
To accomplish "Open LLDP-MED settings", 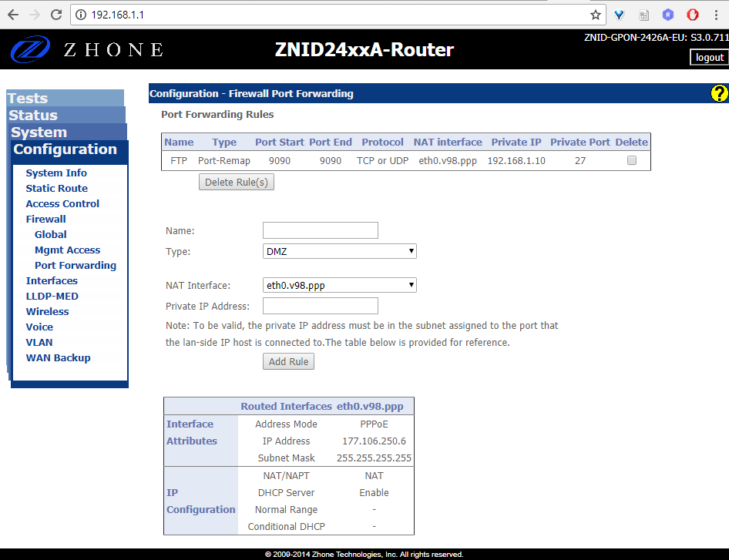I will pyautogui.click(x=52, y=296).
